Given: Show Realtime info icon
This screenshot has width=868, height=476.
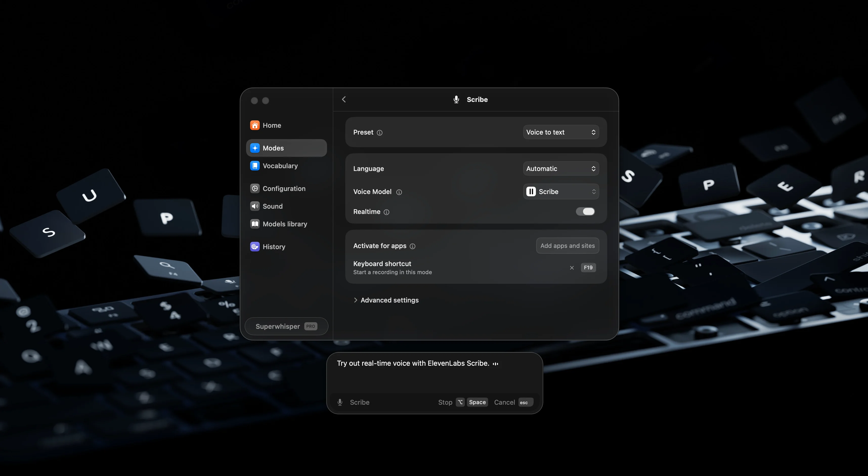Looking at the screenshot, I should [386, 212].
